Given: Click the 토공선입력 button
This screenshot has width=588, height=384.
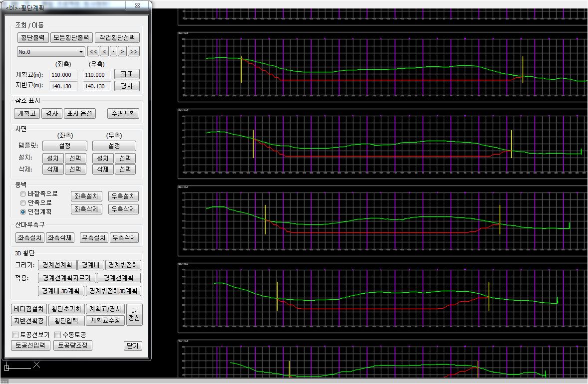Looking at the screenshot, I should point(30,346).
